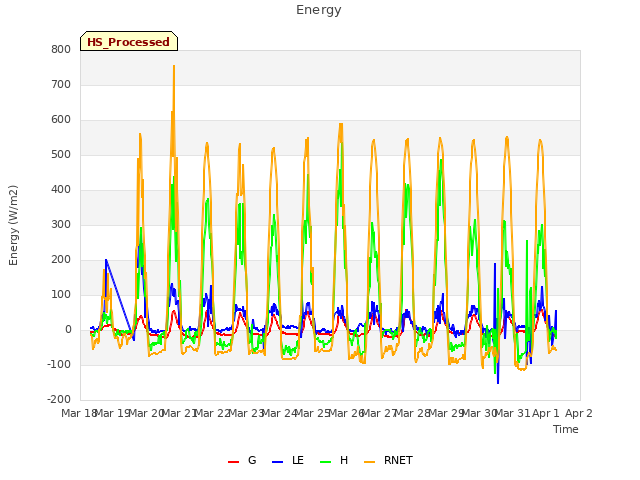
Task: Click the 200 y-axis tick label
Action: pos(61,260)
